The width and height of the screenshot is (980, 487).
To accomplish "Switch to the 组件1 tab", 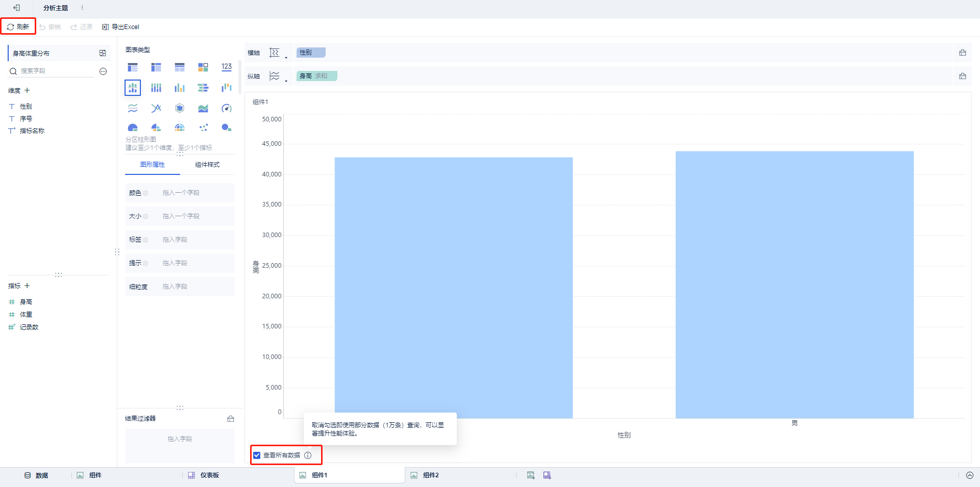I will click(349, 475).
